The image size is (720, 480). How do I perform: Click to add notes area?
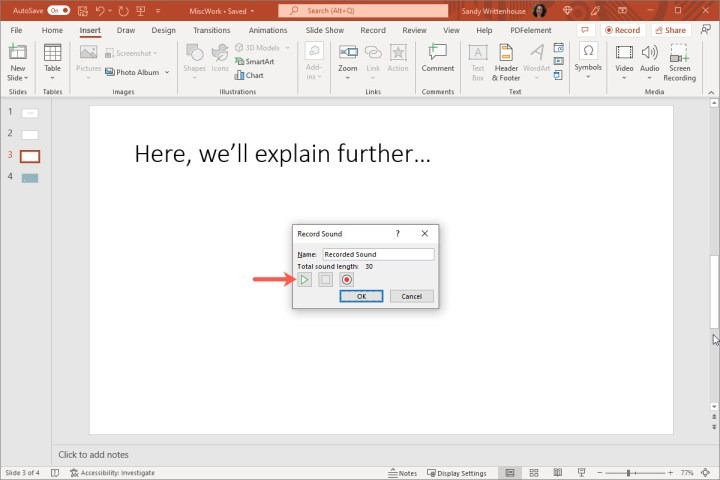[x=93, y=454]
